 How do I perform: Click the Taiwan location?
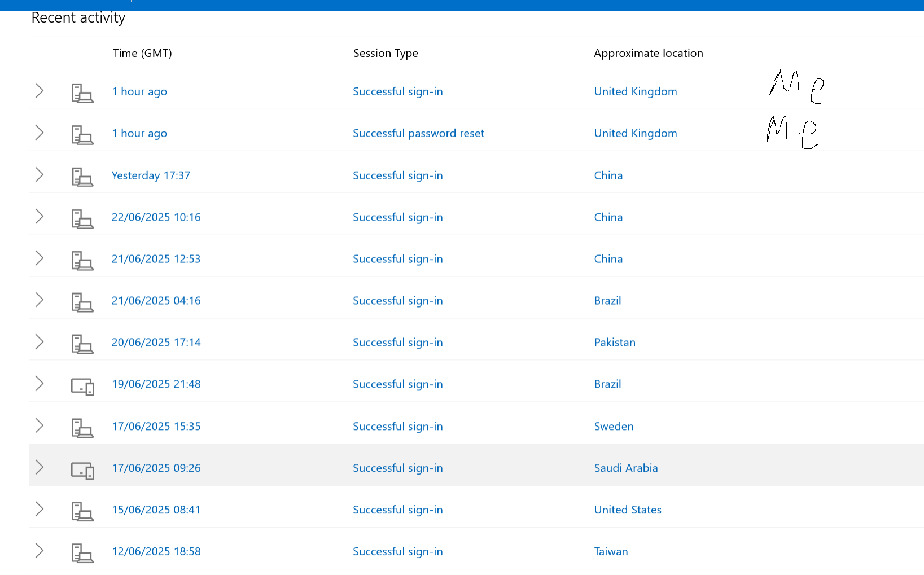click(x=611, y=552)
